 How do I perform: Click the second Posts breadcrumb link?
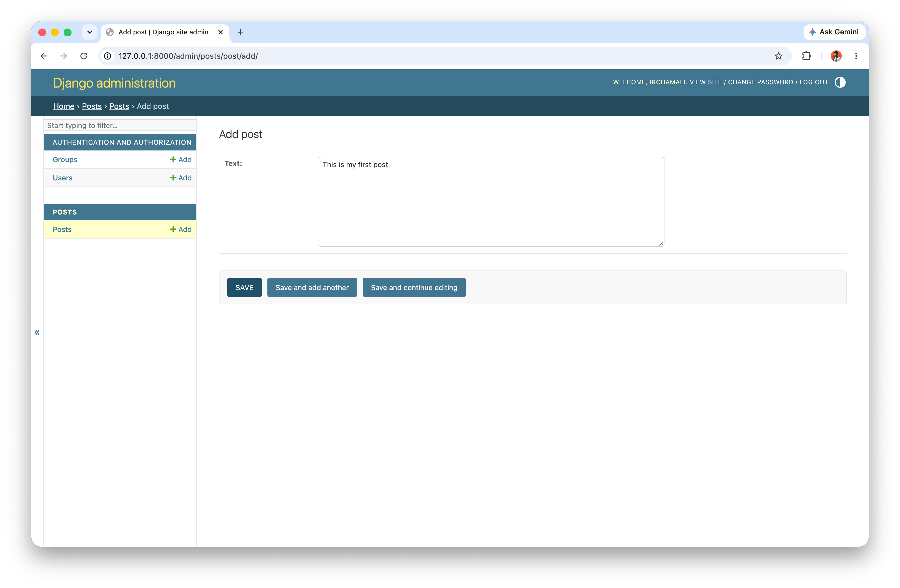tap(119, 106)
